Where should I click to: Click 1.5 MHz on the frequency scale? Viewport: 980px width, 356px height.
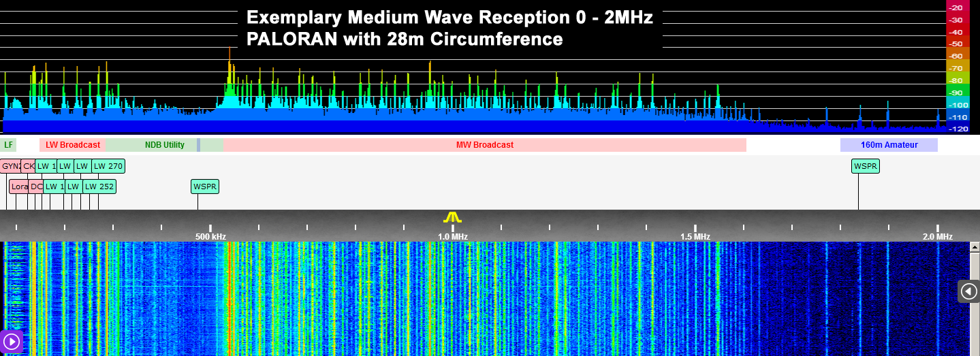[695, 237]
